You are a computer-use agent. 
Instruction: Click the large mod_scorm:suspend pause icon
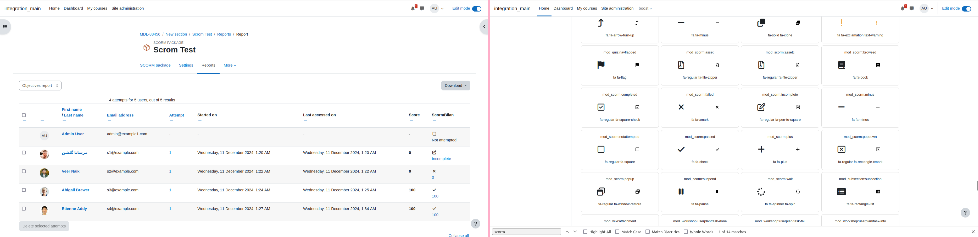click(681, 192)
